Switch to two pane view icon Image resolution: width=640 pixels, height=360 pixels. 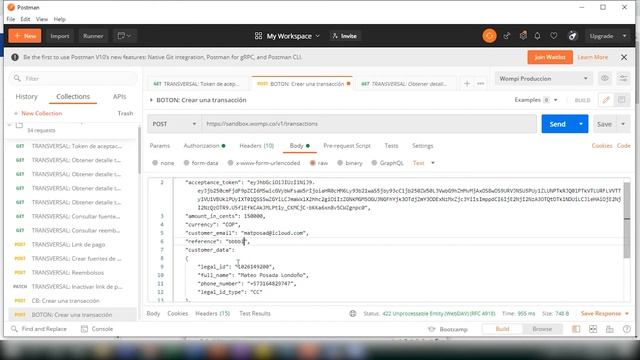coord(593,329)
